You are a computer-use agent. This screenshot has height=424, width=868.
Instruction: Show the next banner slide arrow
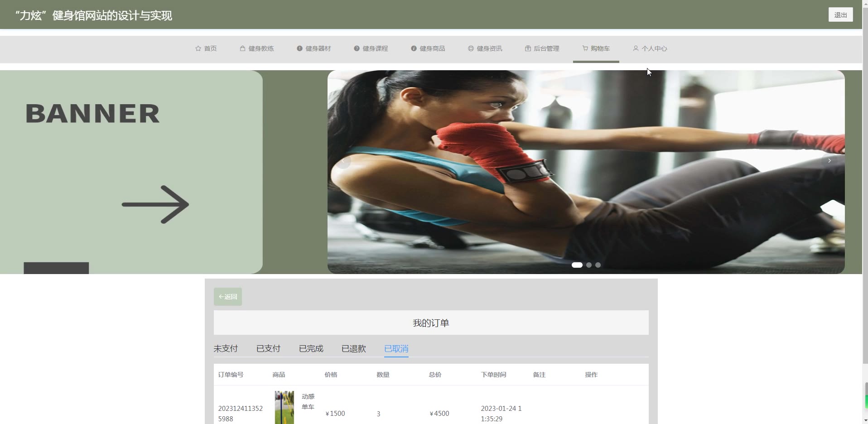(829, 161)
